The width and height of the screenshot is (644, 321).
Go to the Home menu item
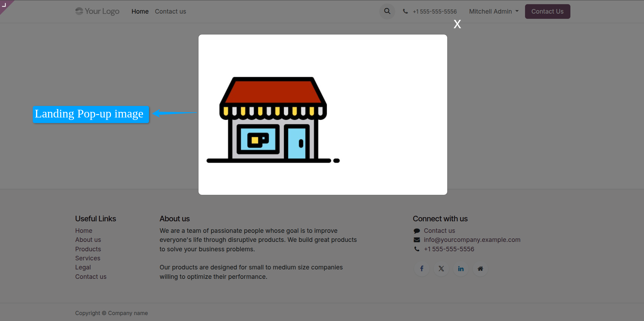click(140, 12)
